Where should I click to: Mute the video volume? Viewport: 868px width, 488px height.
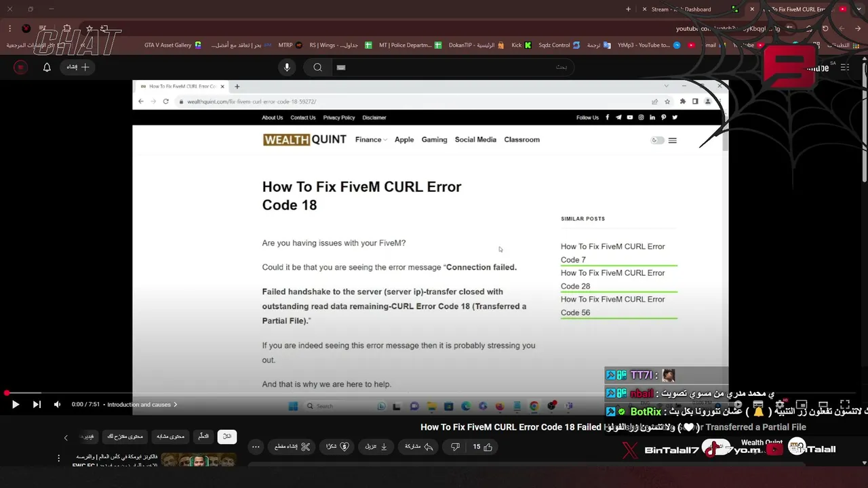[57, 405]
